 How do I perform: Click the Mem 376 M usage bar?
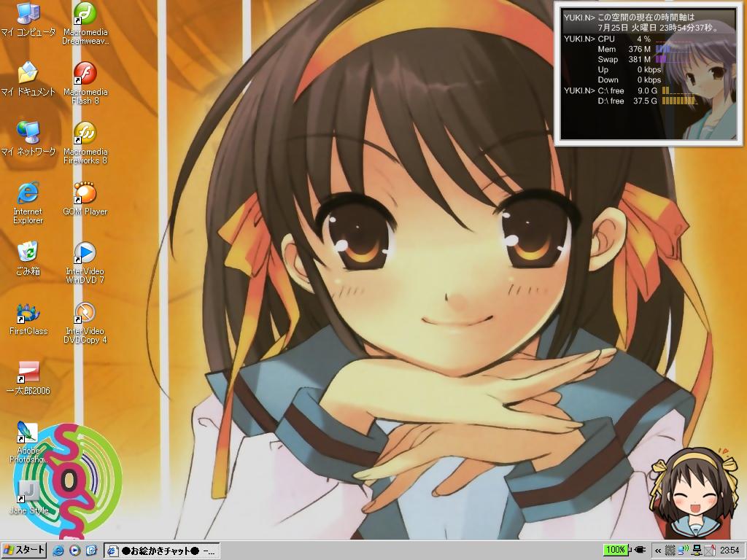point(673,49)
